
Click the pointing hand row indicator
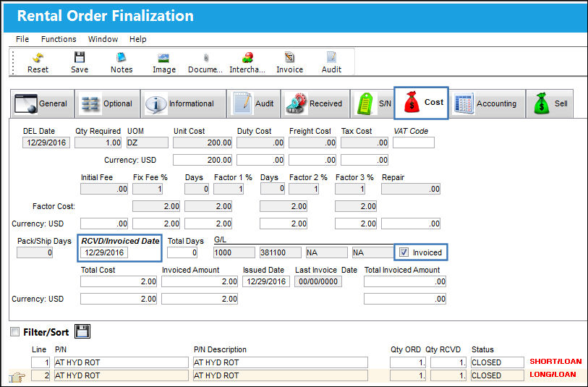[17, 376]
